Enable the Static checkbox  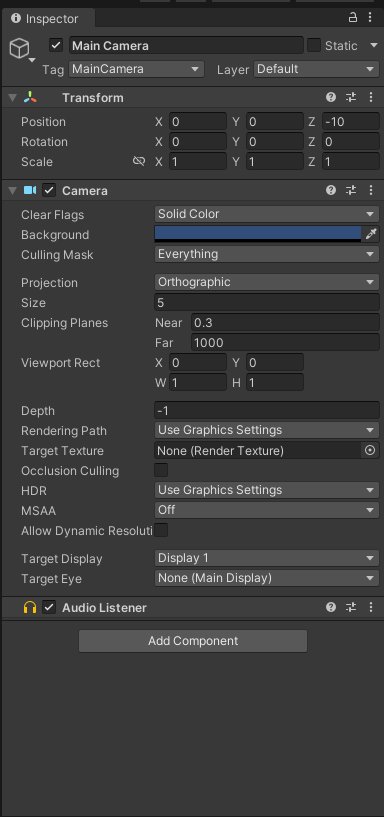[x=314, y=45]
